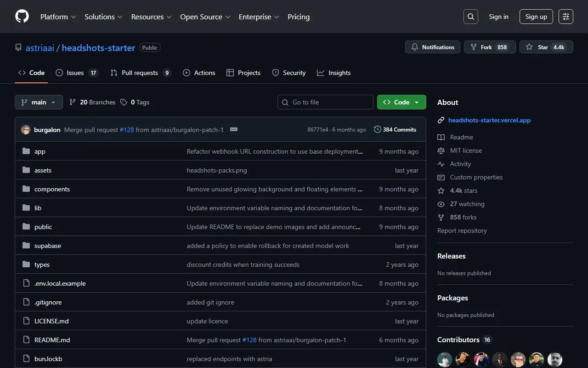This screenshot has height=368, width=588.
Task: Open the commit details ellipsis icon
Action: pos(234,130)
